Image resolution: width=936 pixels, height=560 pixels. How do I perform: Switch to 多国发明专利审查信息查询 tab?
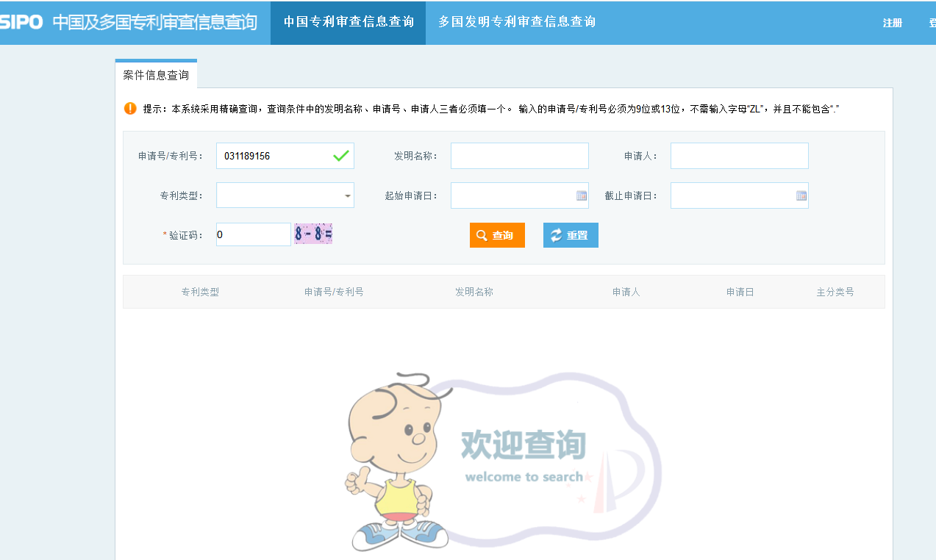pos(516,22)
